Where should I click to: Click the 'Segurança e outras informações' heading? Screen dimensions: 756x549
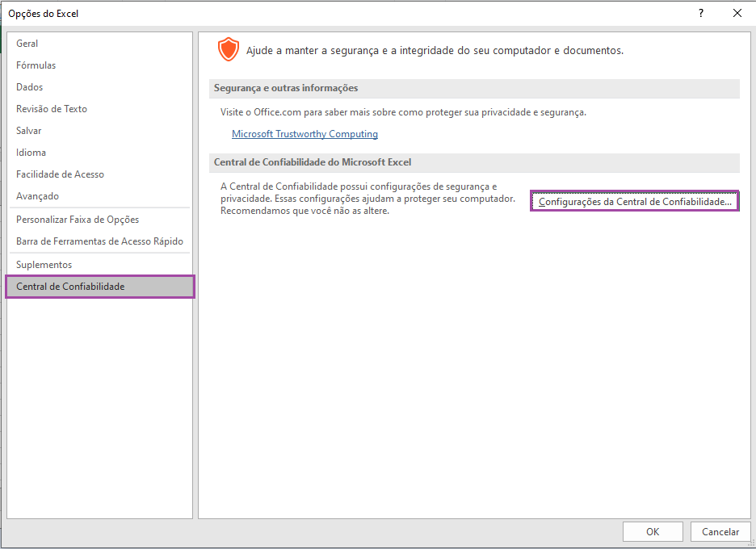point(286,88)
